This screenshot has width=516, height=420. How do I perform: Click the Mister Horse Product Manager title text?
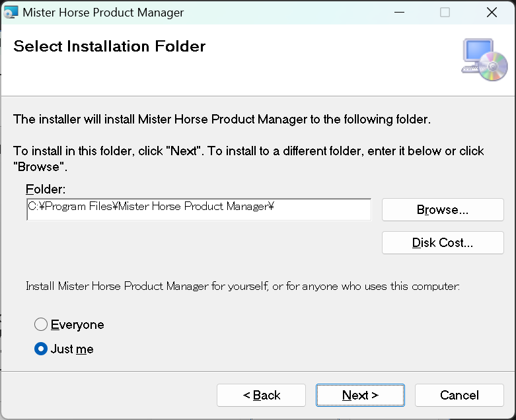[103, 13]
